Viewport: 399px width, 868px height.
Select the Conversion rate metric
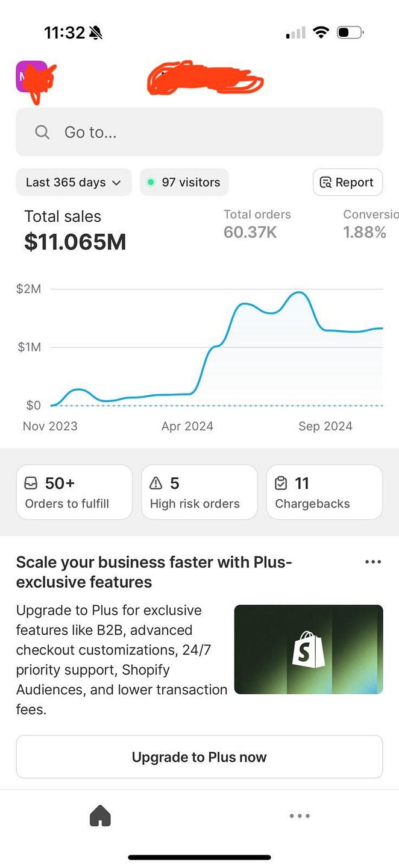[x=371, y=224]
